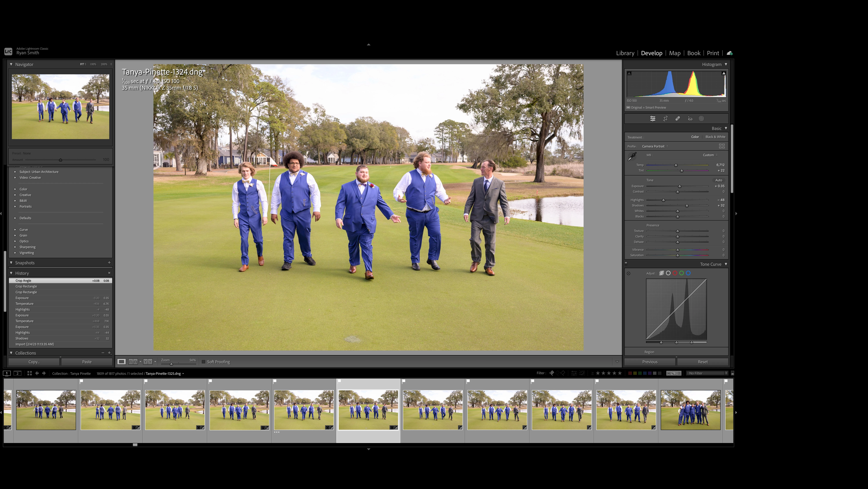This screenshot has width=868, height=489.
Task: Collapse the History panel
Action: coord(11,273)
